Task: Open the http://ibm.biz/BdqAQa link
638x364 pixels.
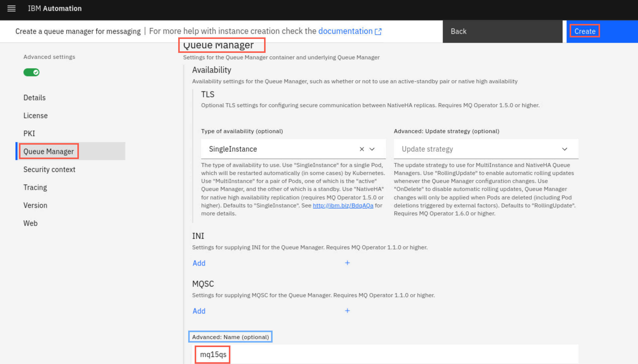Action: click(343, 205)
